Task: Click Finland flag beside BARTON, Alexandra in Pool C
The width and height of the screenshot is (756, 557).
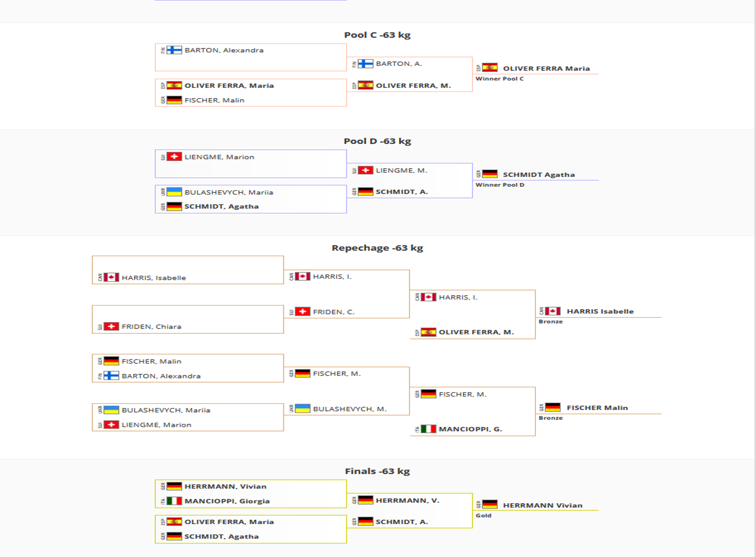Action: (174, 50)
